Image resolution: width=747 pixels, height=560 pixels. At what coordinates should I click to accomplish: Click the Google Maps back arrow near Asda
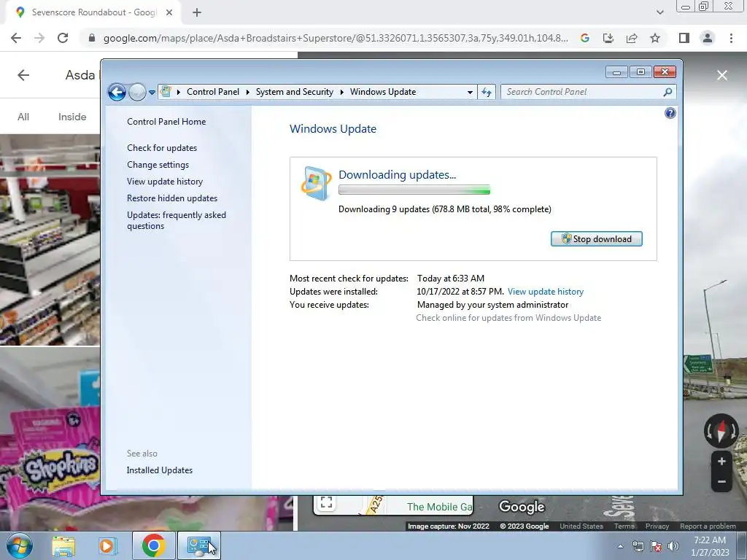[23, 75]
